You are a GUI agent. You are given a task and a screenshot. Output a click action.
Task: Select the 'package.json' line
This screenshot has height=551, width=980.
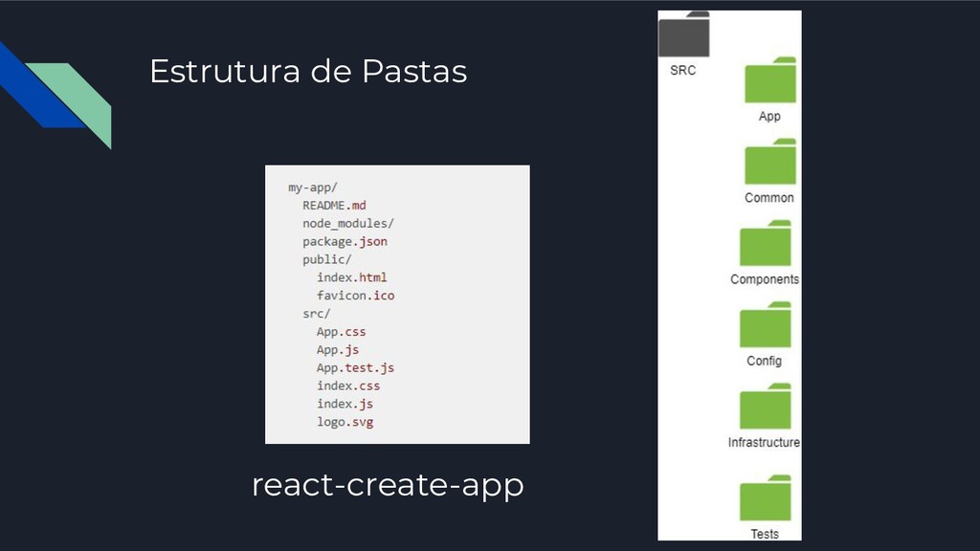tap(345, 242)
